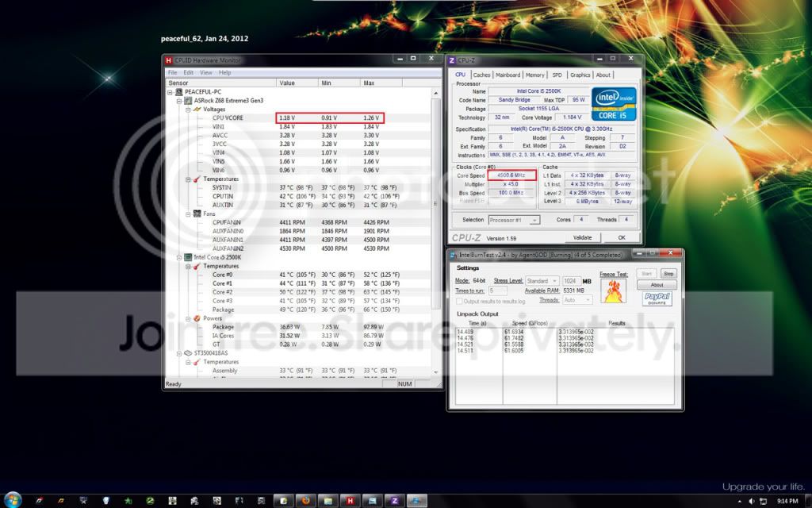Switch to the Caches tab in CPU-Z
Viewport: 812px width, 508px height.
coord(481,75)
